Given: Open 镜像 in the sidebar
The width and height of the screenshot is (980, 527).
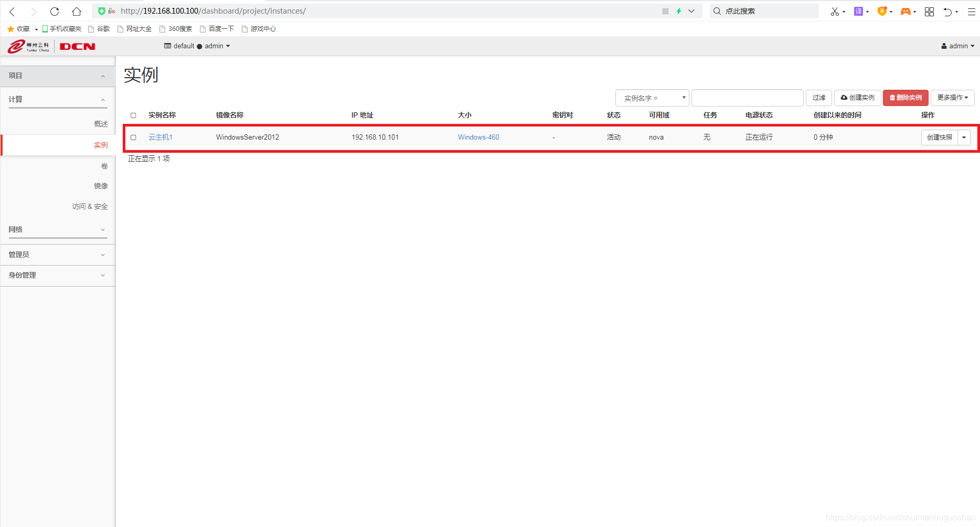Looking at the screenshot, I should (x=101, y=186).
